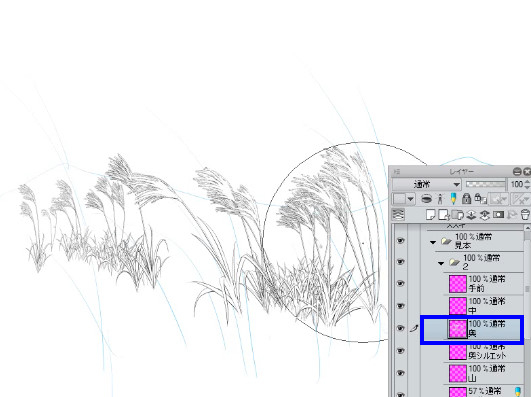
Task: Hide the 手前 layer using its eye icon
Action: pos(401,284)
